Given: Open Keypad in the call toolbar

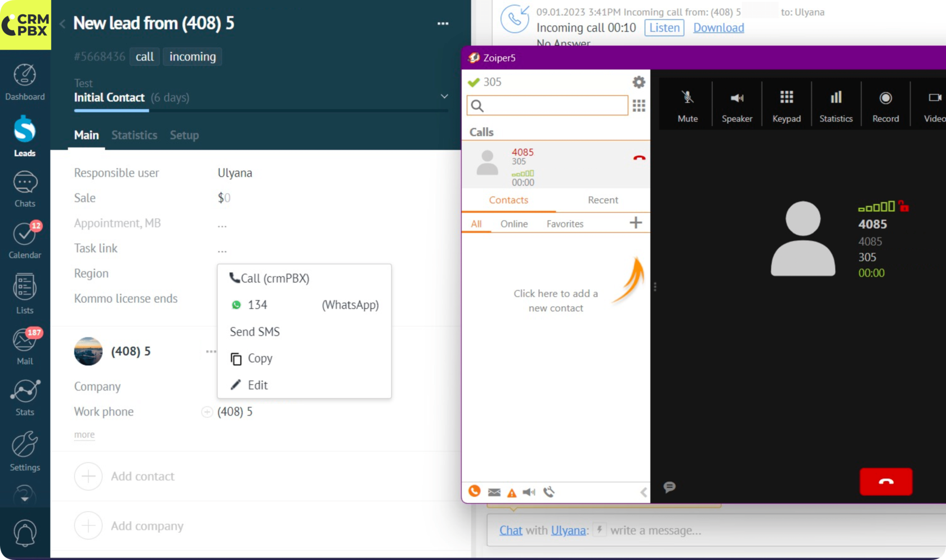Looking at the screenshot, I should coord(786,105).
